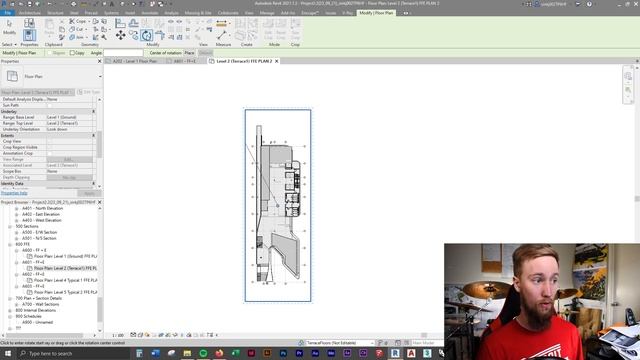
Task: Enable the Copy checkbox in options bar
Action: tap(72, 53)
